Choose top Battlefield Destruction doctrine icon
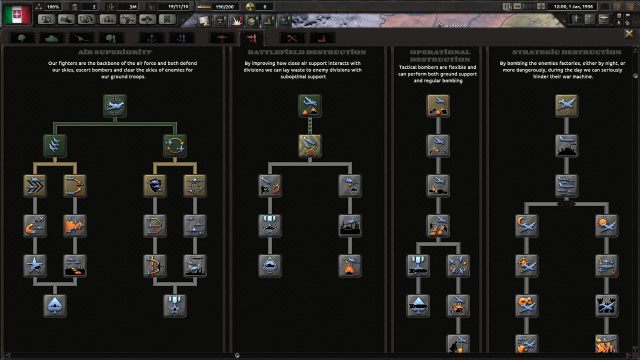The image size is (640, 360). tap(310, 106)
